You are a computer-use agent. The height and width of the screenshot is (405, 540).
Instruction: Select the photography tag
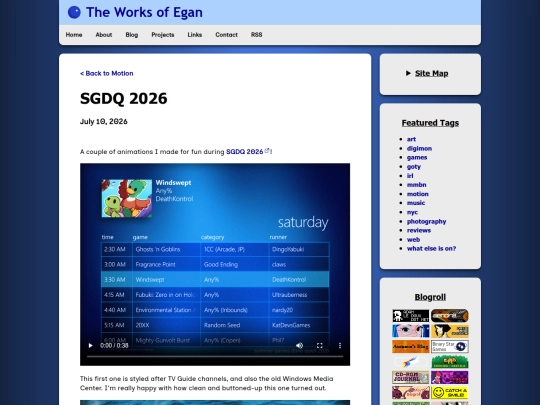point(426,221)
